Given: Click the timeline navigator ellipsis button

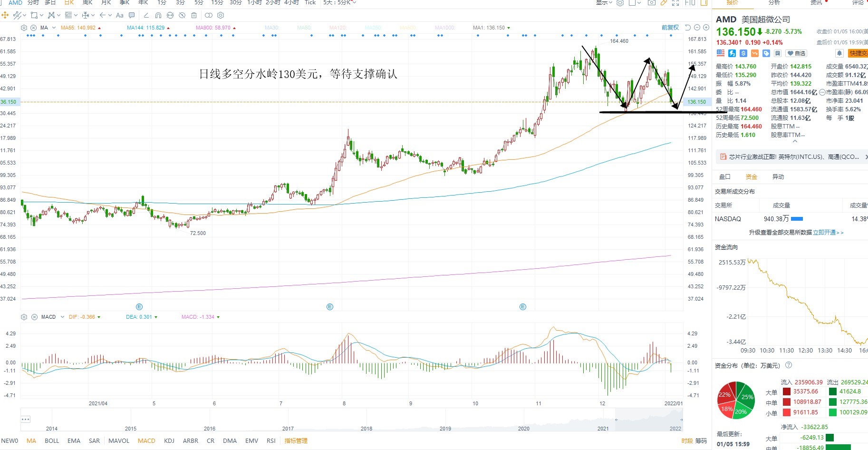Looking at the screenshot, I should coord(26,419).
